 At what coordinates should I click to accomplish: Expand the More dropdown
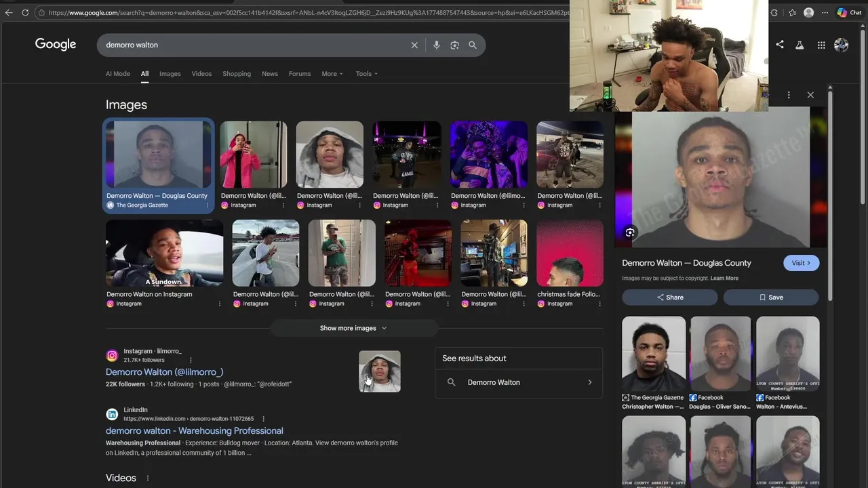click(x=332, y=74)
